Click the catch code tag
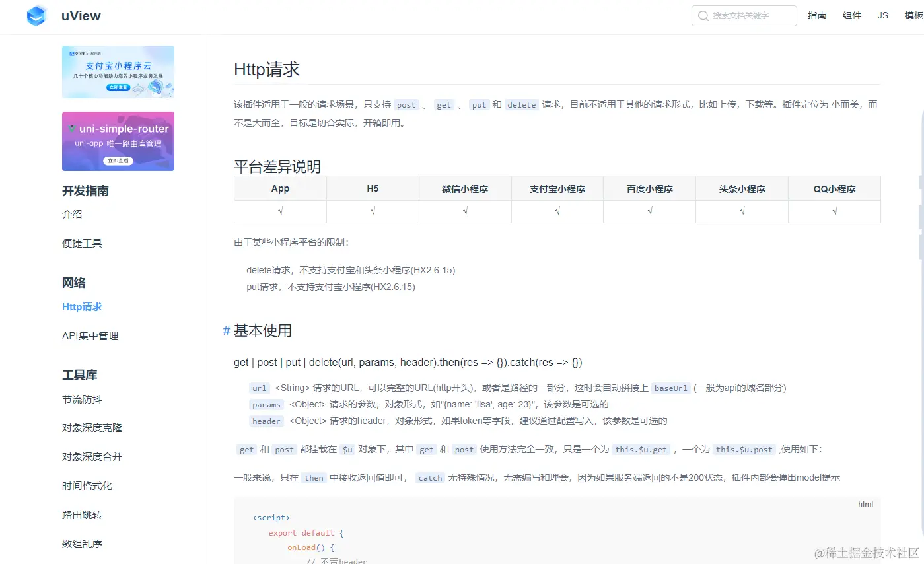This screenshot has height=564, width=924. [x=430, y=478]
